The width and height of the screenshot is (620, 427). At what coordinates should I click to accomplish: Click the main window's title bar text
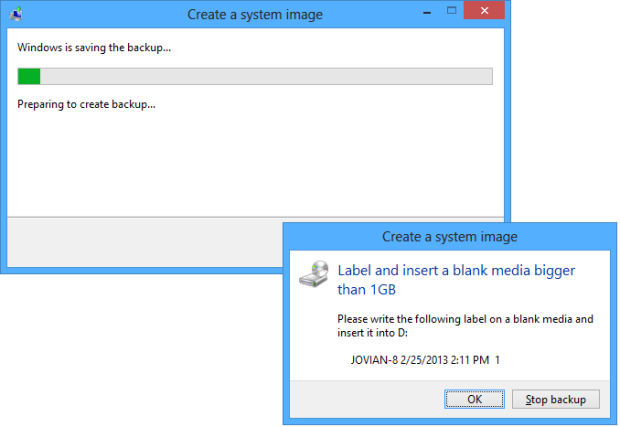tap(254, 15)
